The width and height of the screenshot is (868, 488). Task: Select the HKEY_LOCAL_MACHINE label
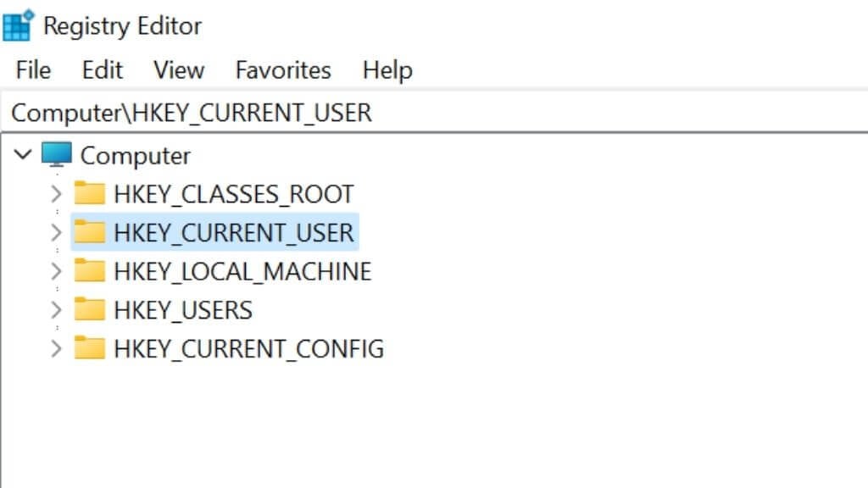pyautogui.click(x=242, y=271)
